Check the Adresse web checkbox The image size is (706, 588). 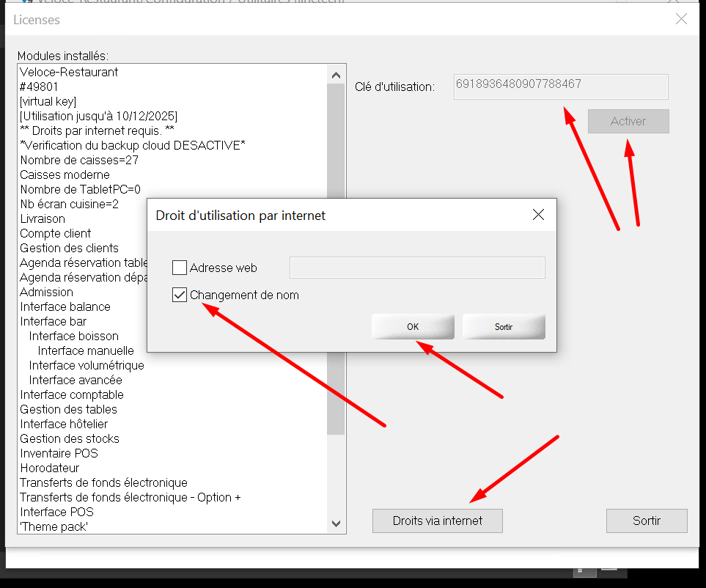[x=180, y=268]
